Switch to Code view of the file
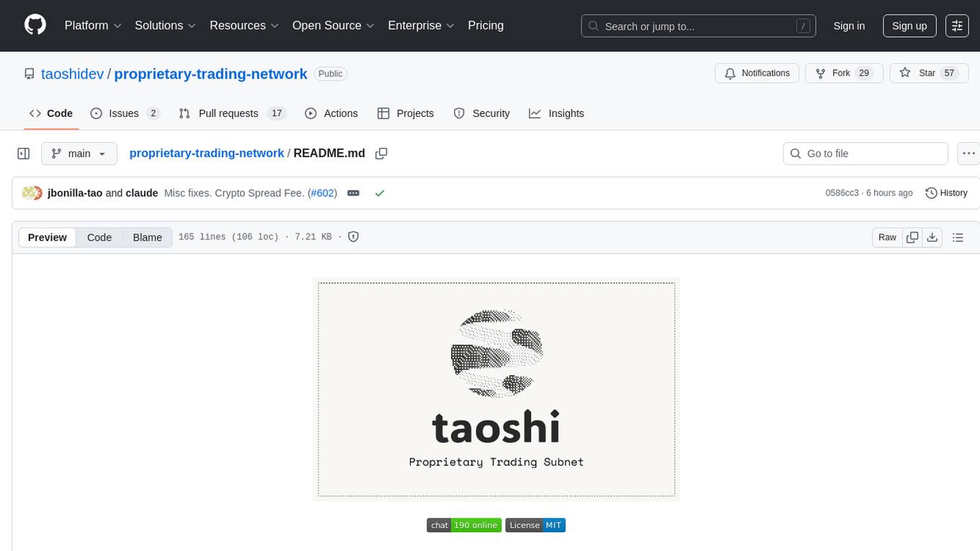This screenshot has width=980, height=551. click(99, 237)
